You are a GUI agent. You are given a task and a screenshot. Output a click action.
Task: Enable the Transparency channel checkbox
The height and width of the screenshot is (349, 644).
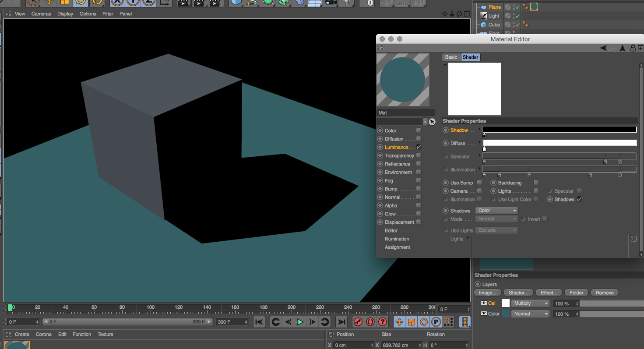pos(419,155)
